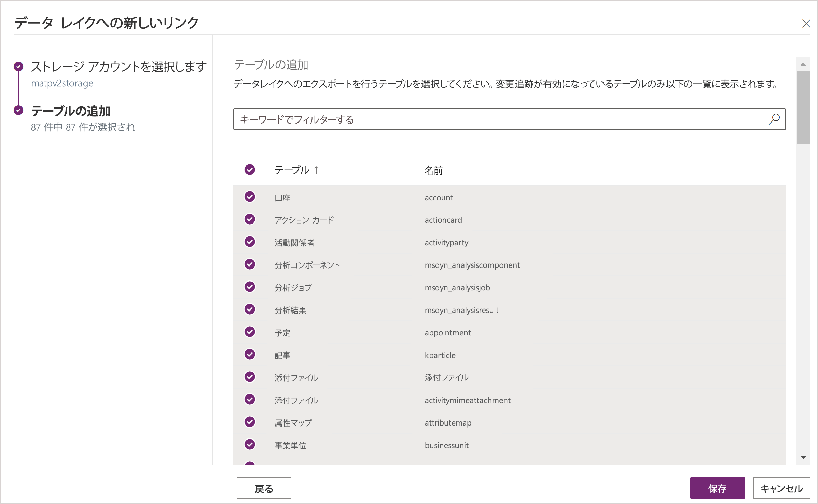This screenshot has width=818, height=504.
Task: Click the matpv2storage account name
Action: click(62, 83)
